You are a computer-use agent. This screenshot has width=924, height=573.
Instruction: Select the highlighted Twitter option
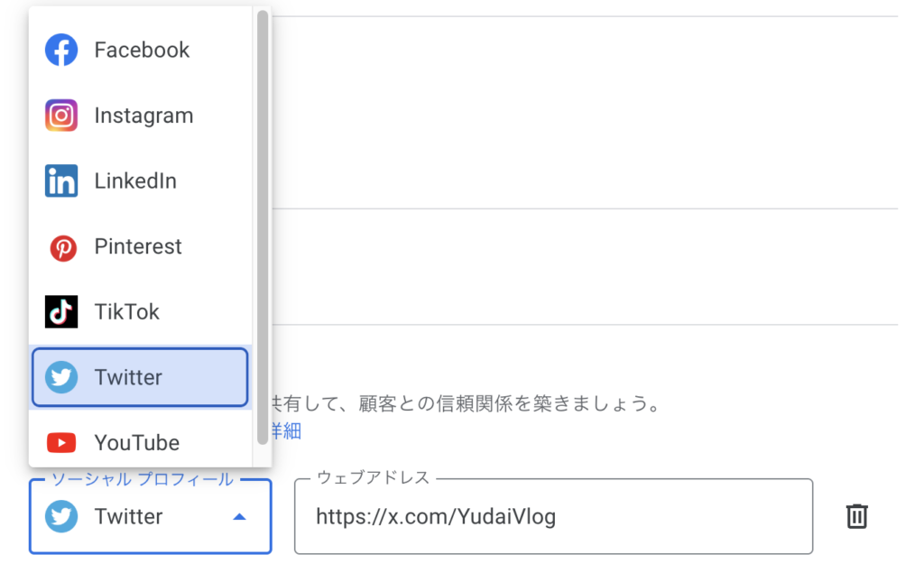(x=140, y=377)
